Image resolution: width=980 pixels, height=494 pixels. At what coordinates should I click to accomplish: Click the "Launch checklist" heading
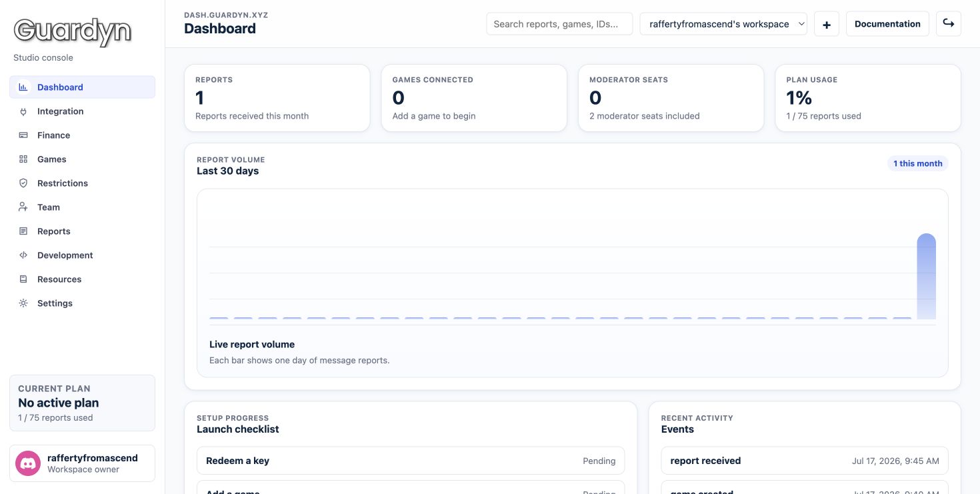click(237, 429)
